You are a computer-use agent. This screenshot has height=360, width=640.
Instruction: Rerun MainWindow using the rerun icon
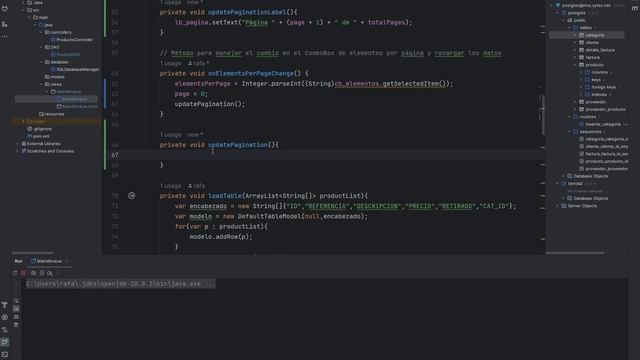pos(15,273)
